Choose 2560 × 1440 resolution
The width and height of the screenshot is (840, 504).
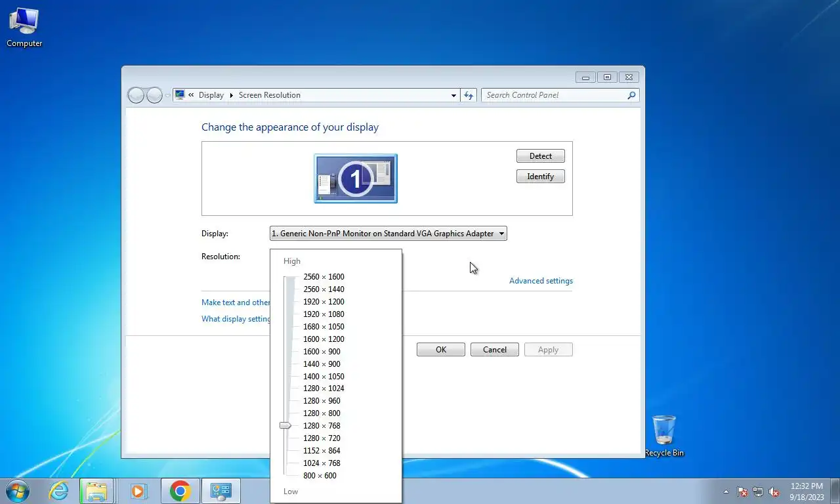tap(324, 289)
